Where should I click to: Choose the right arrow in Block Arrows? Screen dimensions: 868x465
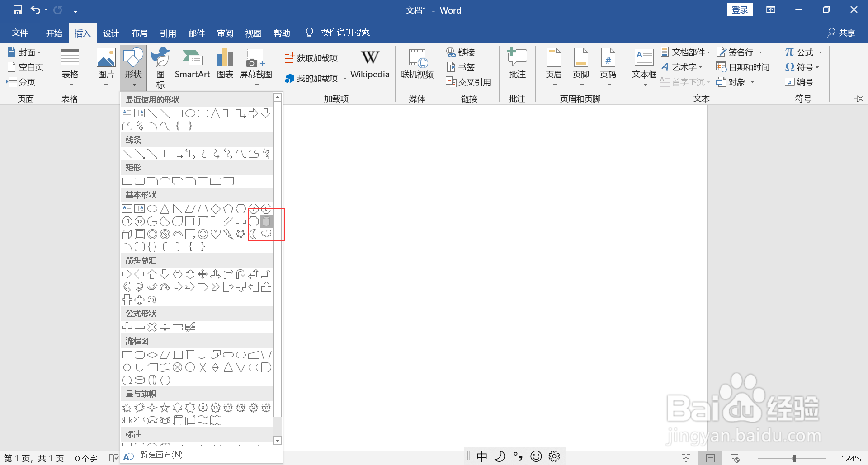[x=127, y=274]
